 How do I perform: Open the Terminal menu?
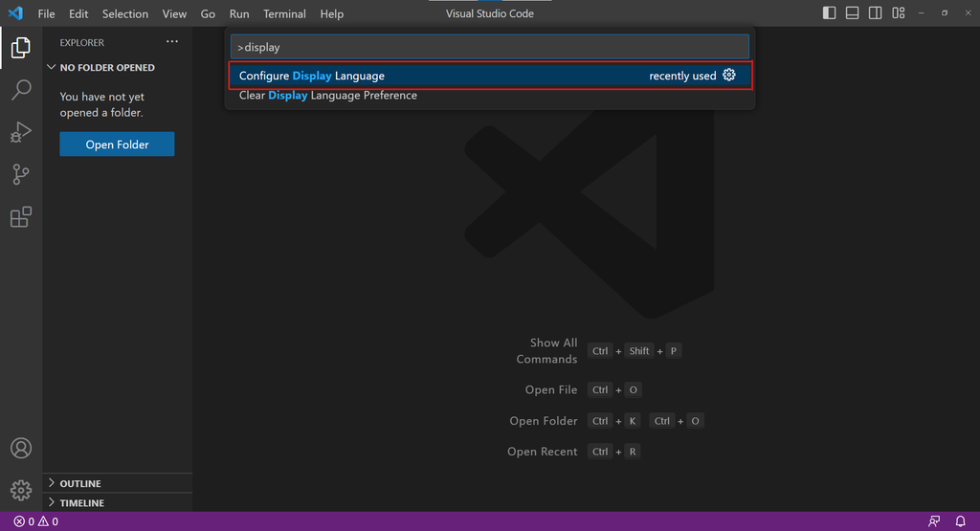point(284,13)
